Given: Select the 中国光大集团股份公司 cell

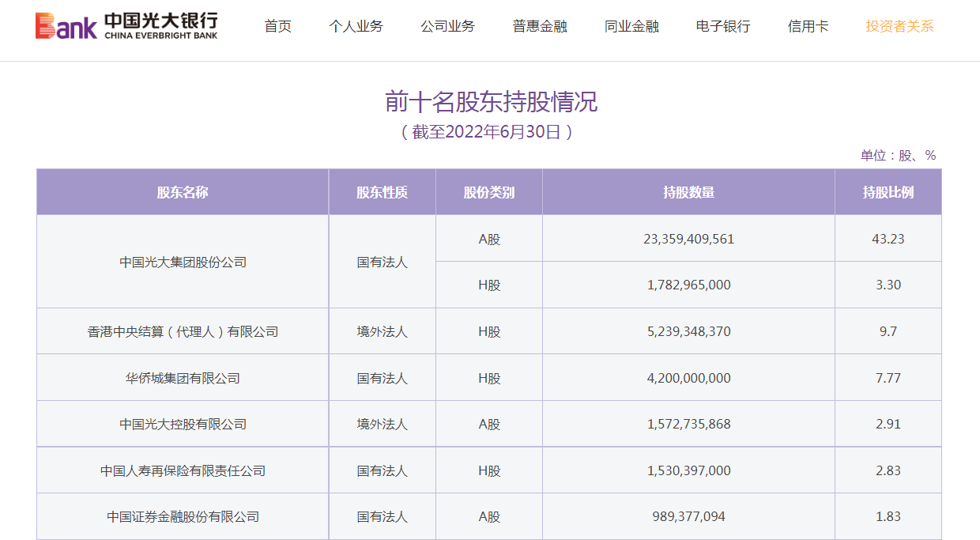Looking at the screenshot, I should (x=183, y=262).
